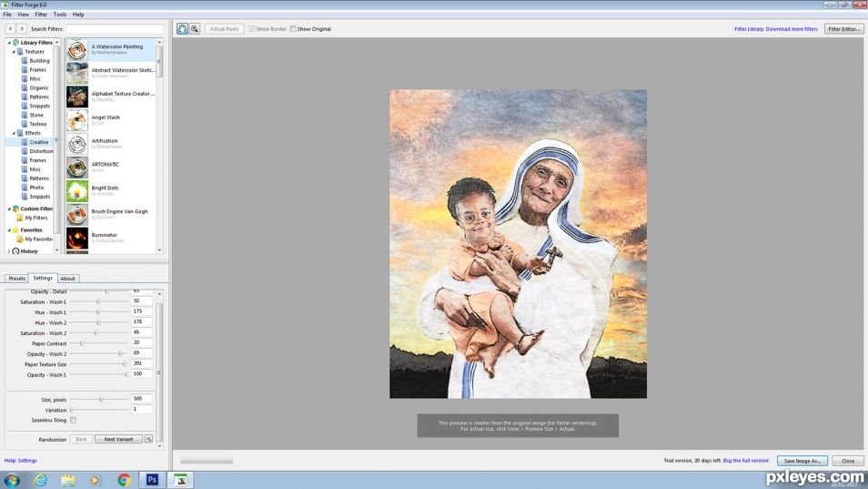Click the Close button at bottom right
This screenshot has height=489, width=868.
click(847, 461)
